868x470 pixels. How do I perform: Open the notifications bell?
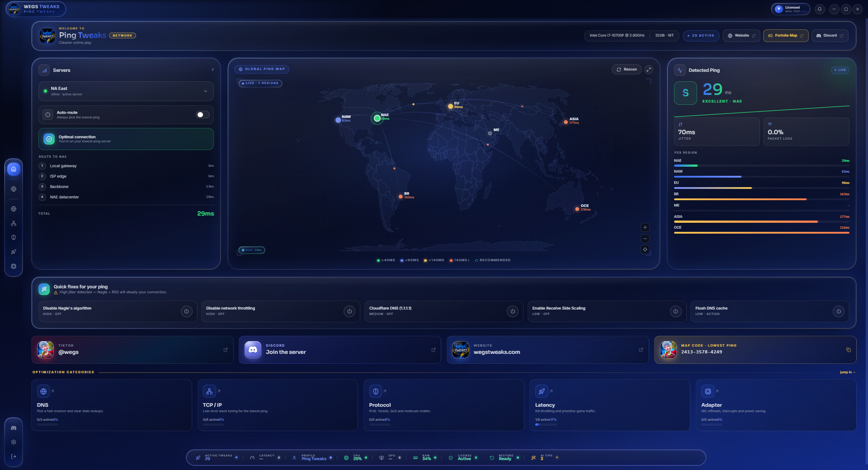click(x=819, y=9)
